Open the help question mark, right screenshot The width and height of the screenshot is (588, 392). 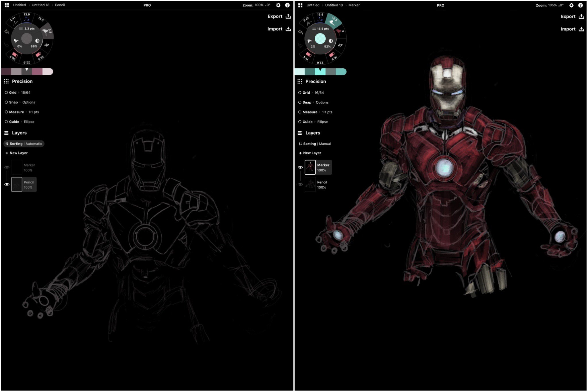point(581,5)
